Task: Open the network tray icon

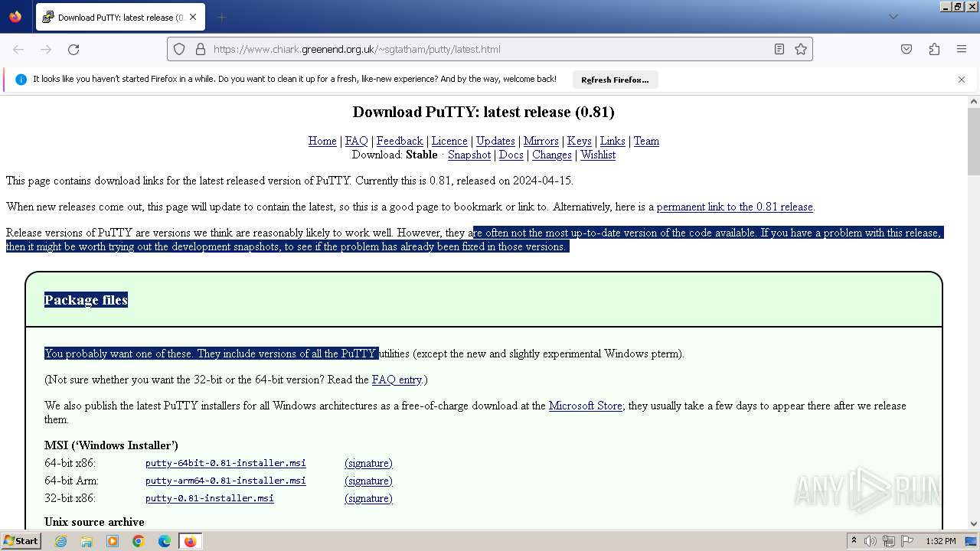Action: pyautogui.click(x=889, y=541)
